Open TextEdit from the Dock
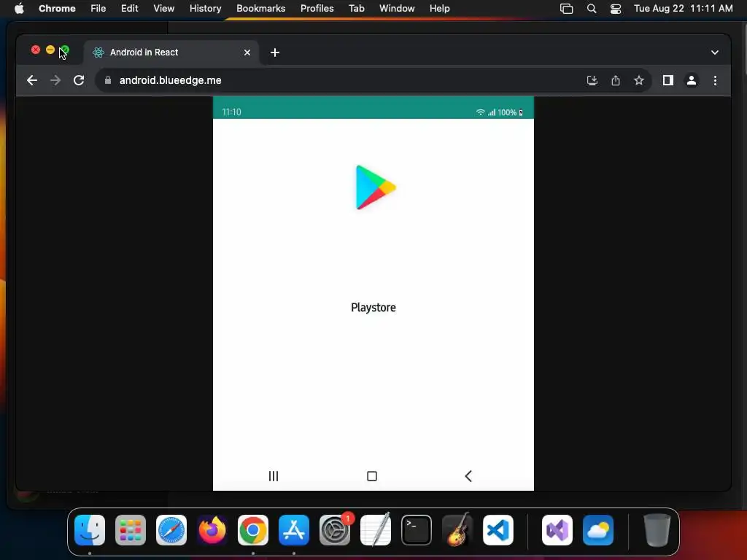The height and width of the screenshot is (560, 747). [376, 530]
